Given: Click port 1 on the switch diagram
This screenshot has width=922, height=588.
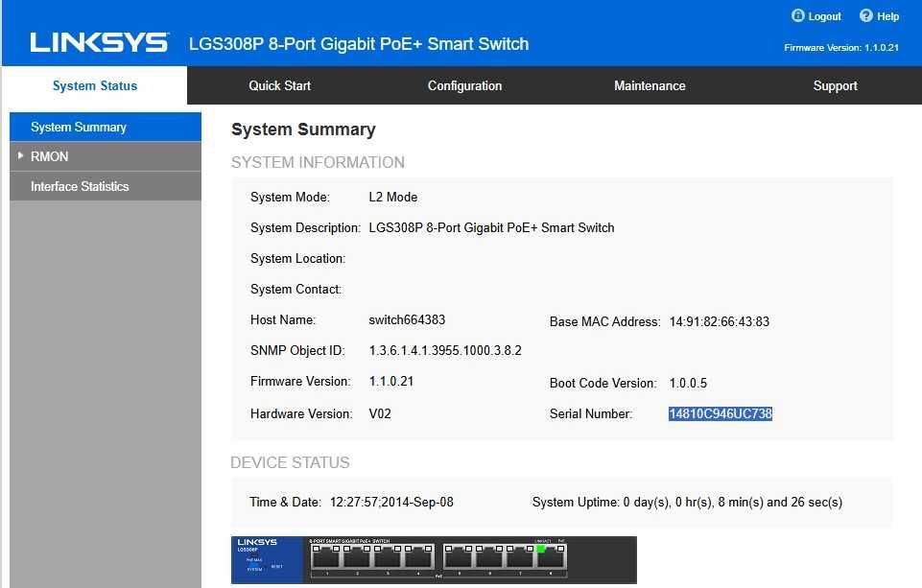Looking at the screenshot, I should (x=326, y=557).
